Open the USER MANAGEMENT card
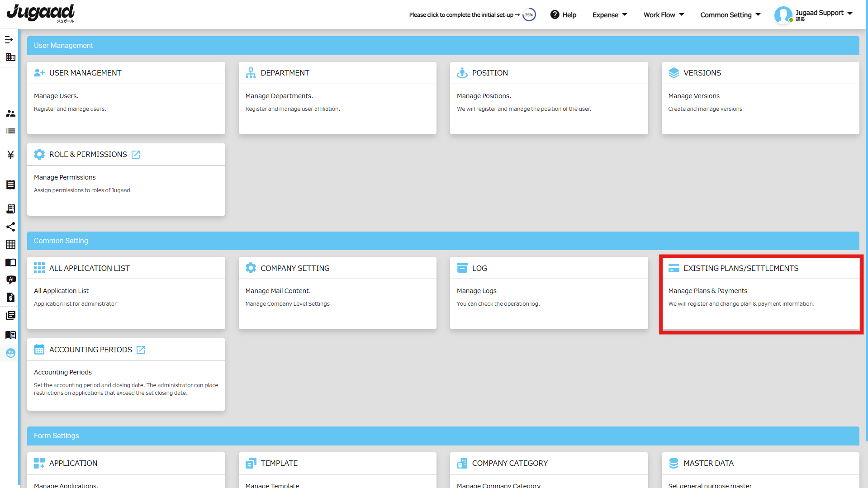This screenshot has height=488, width=868. pos(126,98)
